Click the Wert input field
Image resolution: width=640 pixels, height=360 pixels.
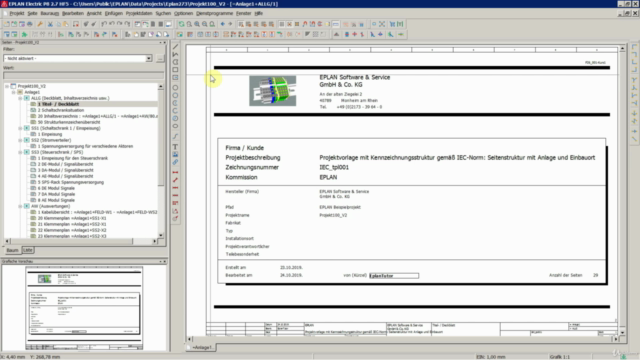pos(83,76)
